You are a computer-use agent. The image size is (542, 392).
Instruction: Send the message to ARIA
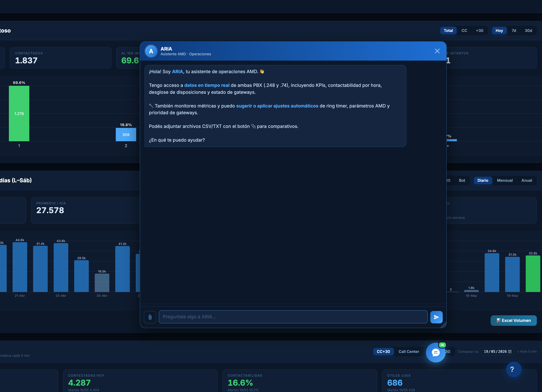tap(436, 317)
